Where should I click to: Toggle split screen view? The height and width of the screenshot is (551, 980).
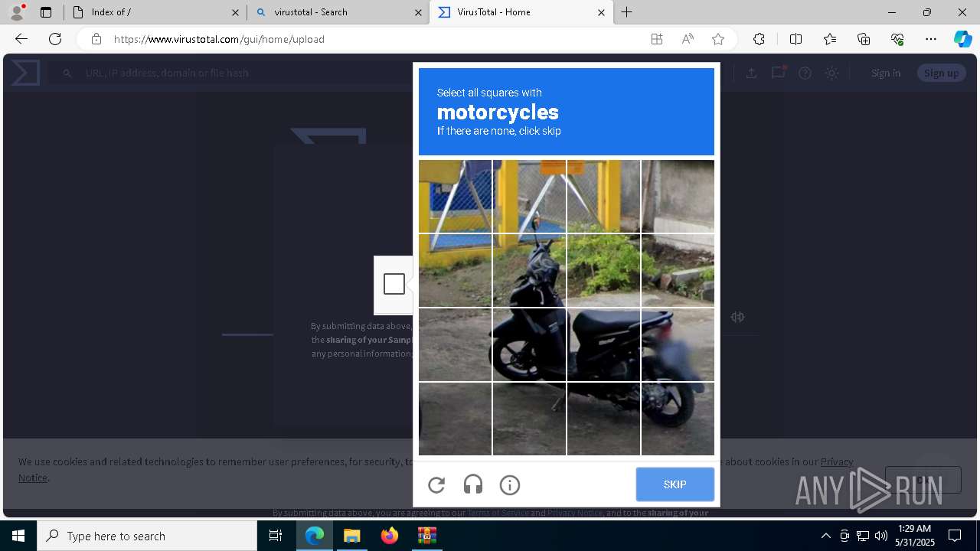pyautogui.click(x=795, y=39)
